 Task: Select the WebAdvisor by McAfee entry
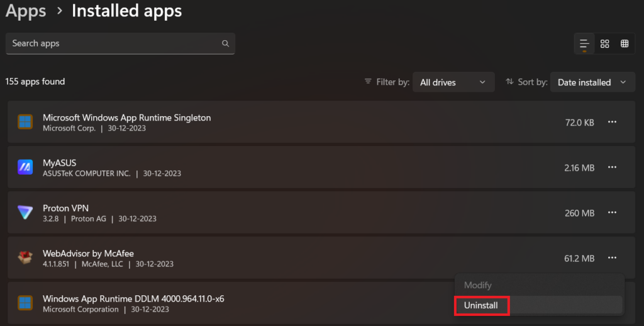(252, 258)
